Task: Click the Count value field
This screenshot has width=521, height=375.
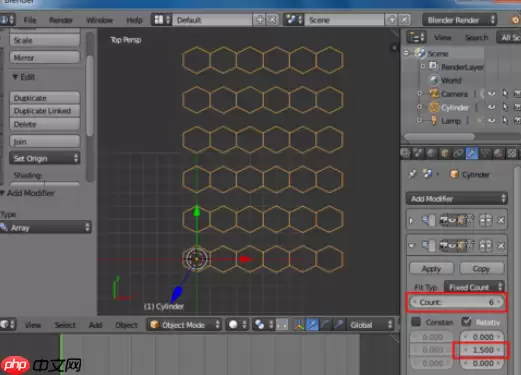Action: pos(457,302)
